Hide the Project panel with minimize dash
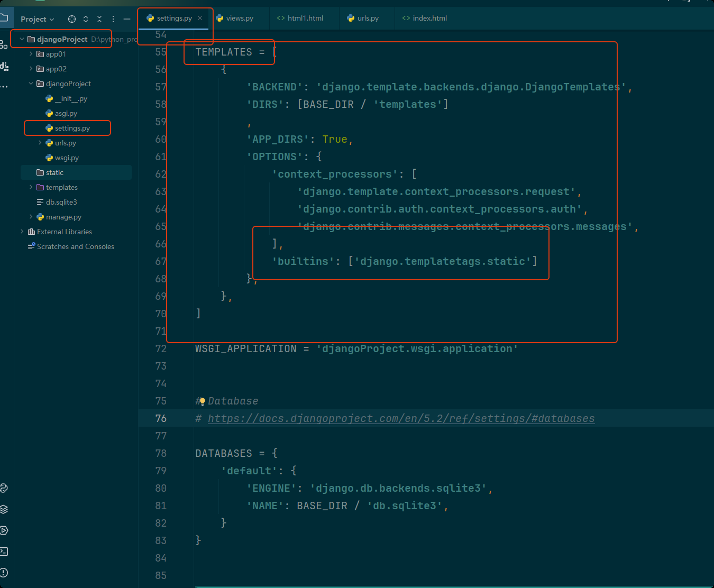This screenshot has height=588, width=714. coord(127,19)
